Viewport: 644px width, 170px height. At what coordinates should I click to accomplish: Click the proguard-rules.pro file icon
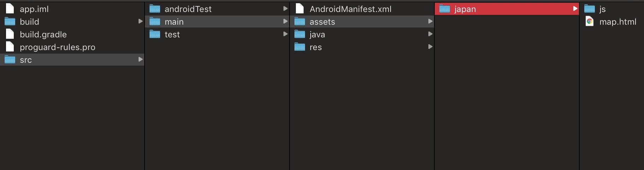click(10, 47)
